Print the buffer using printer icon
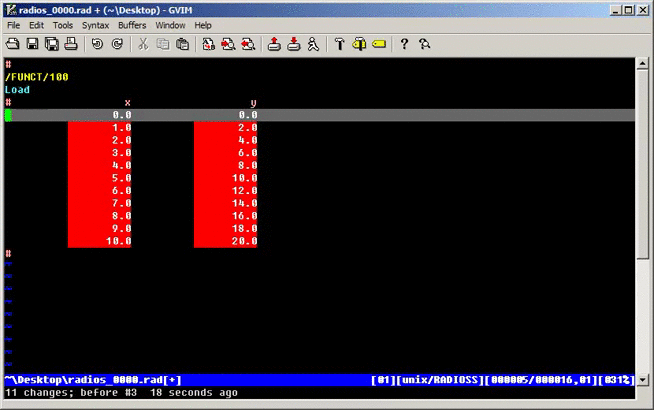This screenshot has width=654, height=410. click(x=71, y=44)
